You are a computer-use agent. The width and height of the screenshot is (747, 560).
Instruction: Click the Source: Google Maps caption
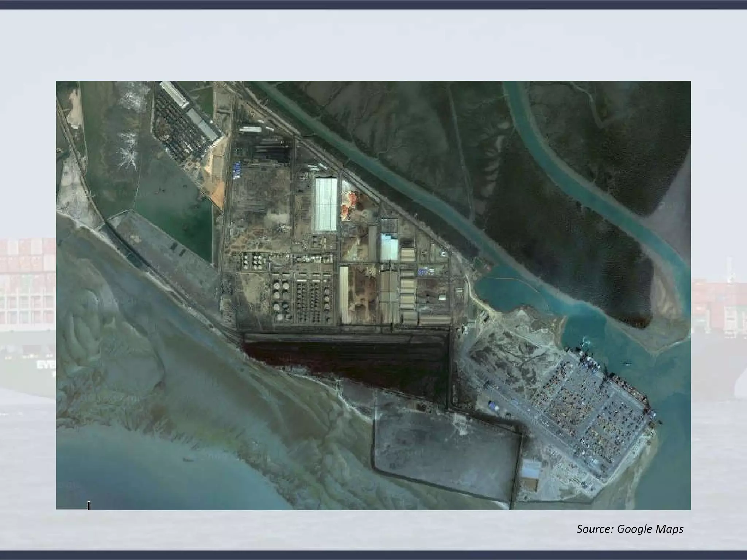click(630, 529)
